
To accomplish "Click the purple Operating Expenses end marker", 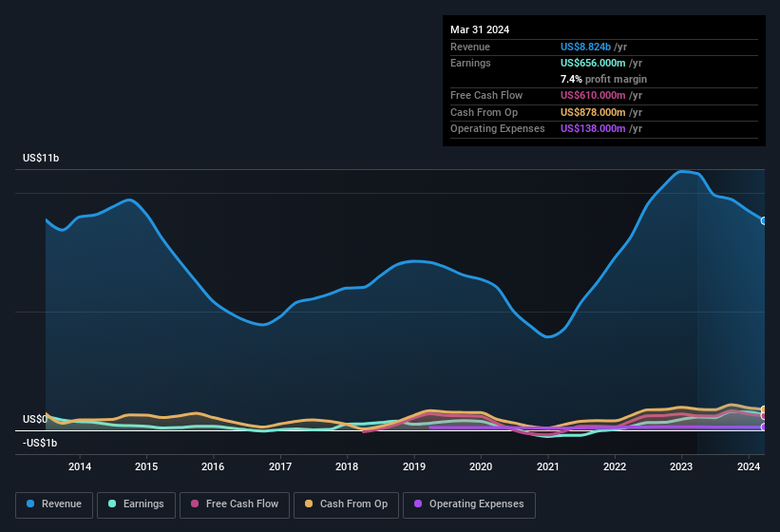I will coord(764,427).
